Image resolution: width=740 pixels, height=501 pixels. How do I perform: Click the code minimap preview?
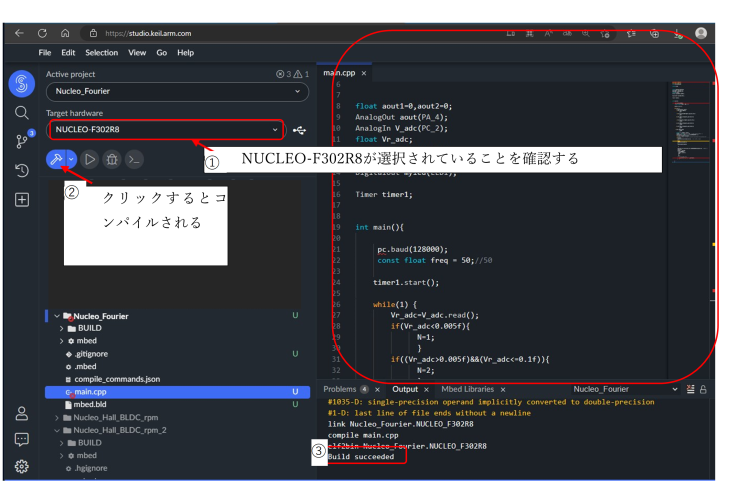click(692, 123)
